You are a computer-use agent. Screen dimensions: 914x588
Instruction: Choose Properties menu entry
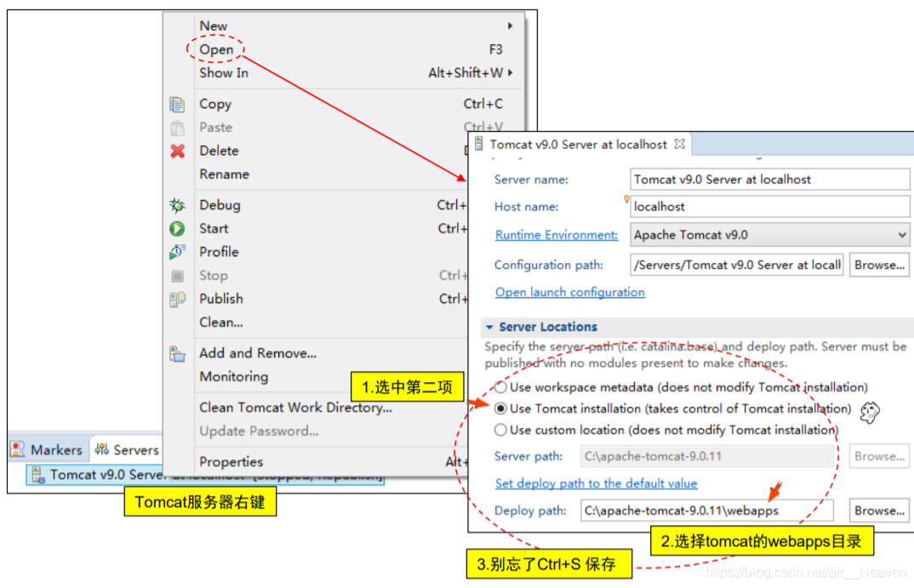click(x=231, y=462)
